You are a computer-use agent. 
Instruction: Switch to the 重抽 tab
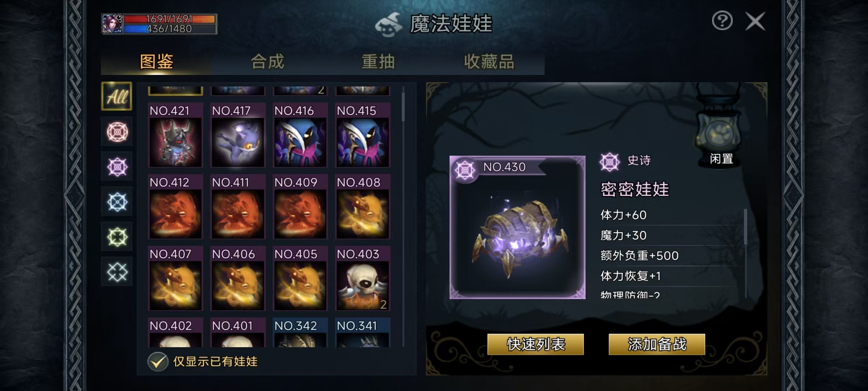point(378,62)
